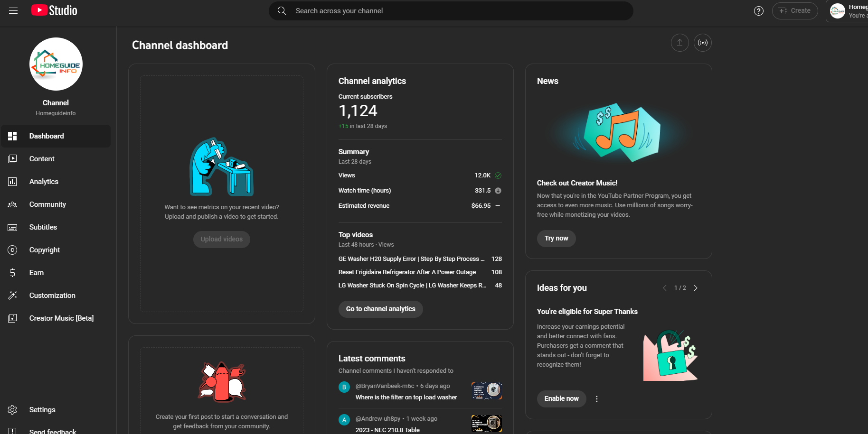Open the Copyright menu item
The image size is (868, 434).
(56, 250)
